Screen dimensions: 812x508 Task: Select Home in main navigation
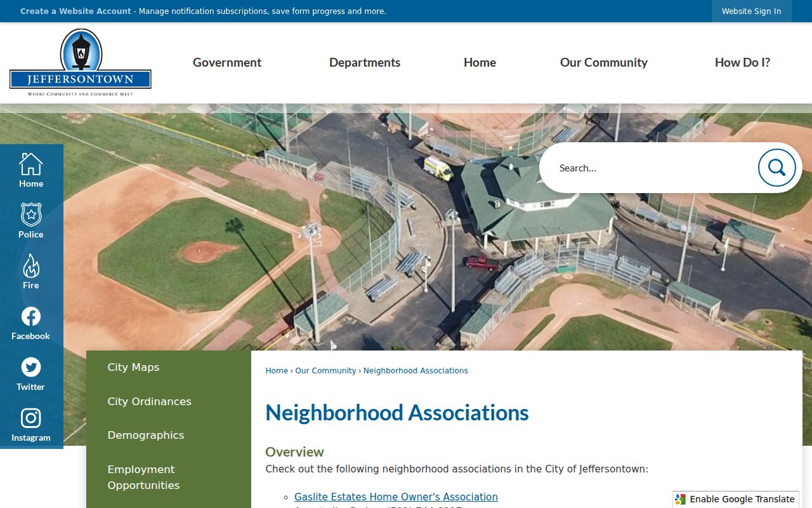(480, 62)
